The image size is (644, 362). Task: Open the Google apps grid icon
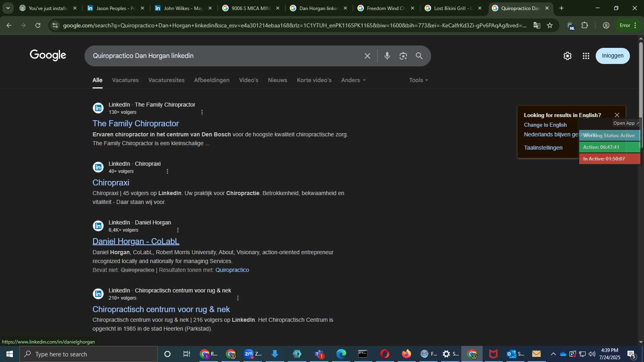586,56
